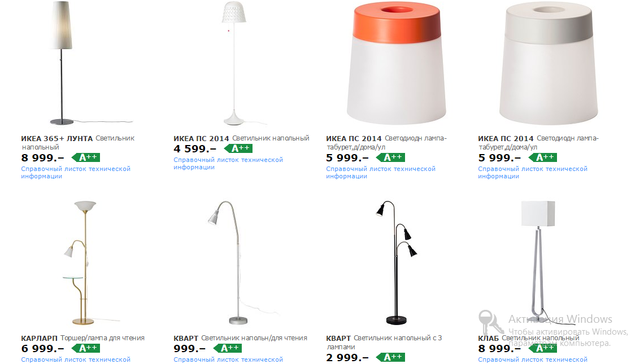Open the orange lamp-stool product image
Screen dimensions: 631x364
point(397,63)
